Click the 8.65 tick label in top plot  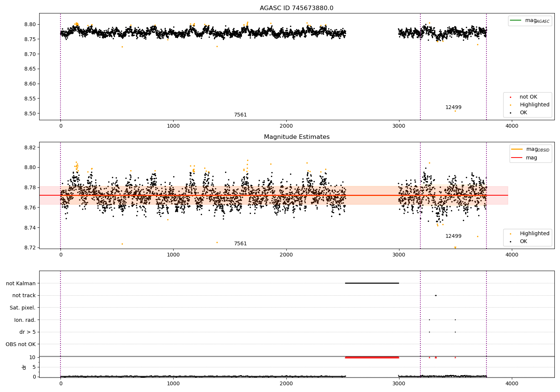29,69
